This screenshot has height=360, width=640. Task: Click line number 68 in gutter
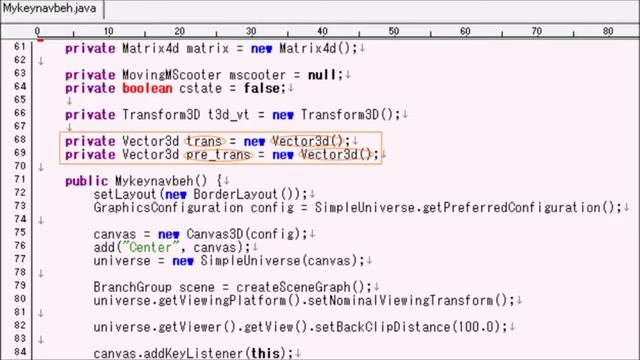coord(20,139)
